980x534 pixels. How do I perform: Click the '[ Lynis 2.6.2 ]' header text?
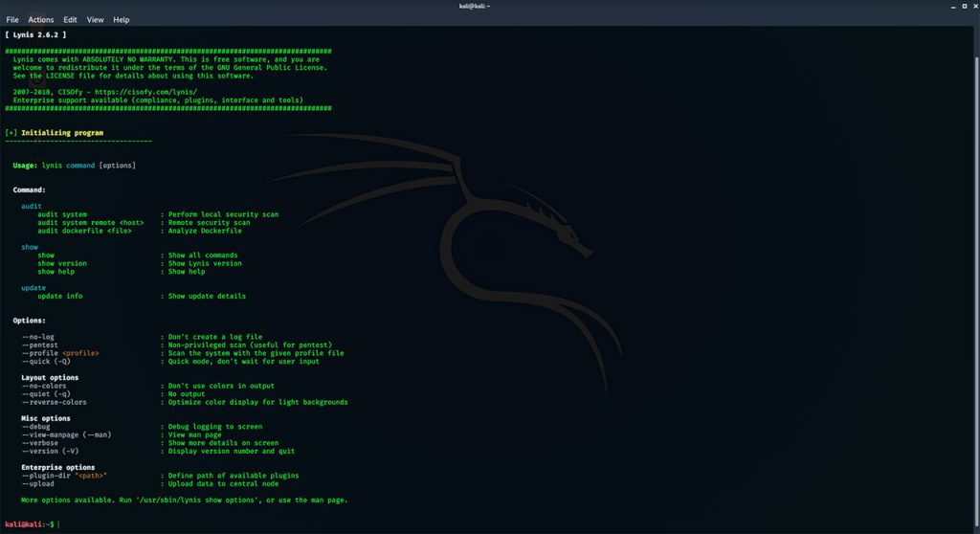click(x=35, y=35)
